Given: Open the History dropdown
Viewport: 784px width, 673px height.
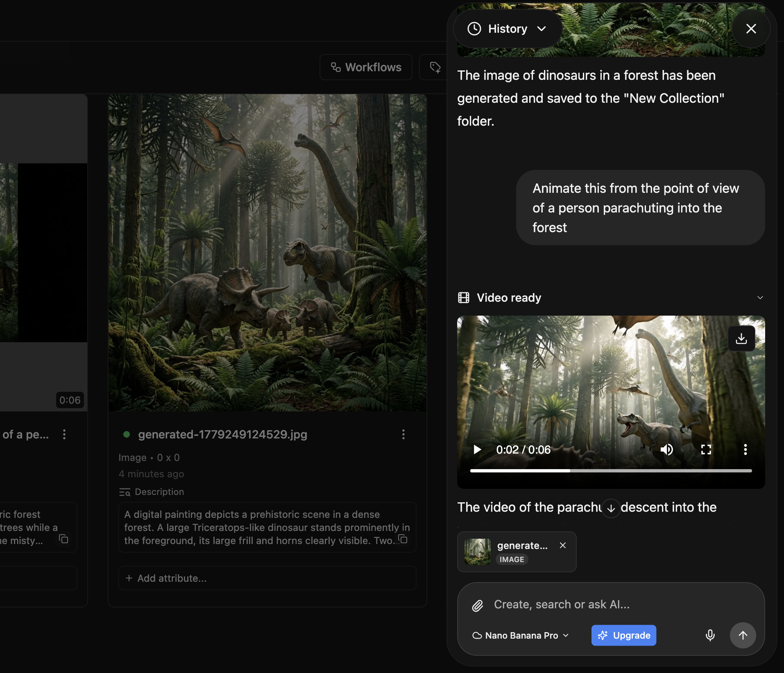Looking at the screenshot, I should click(507, 29).
